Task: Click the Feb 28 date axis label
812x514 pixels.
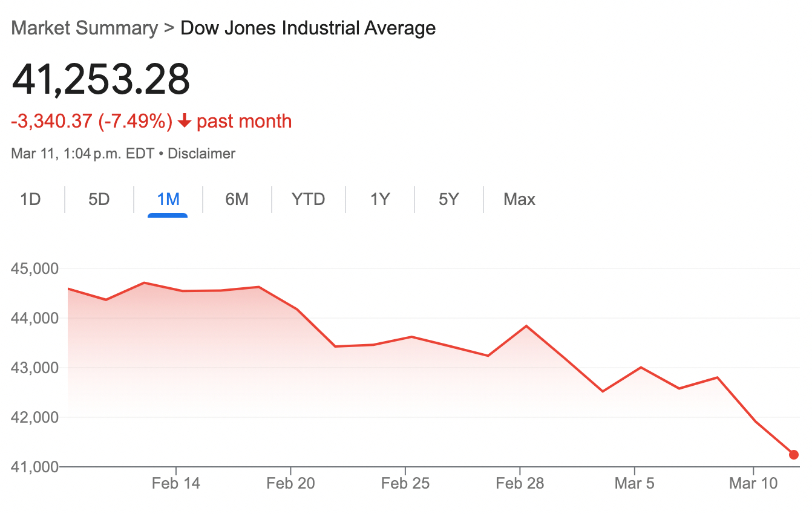Action: point(520,483)
